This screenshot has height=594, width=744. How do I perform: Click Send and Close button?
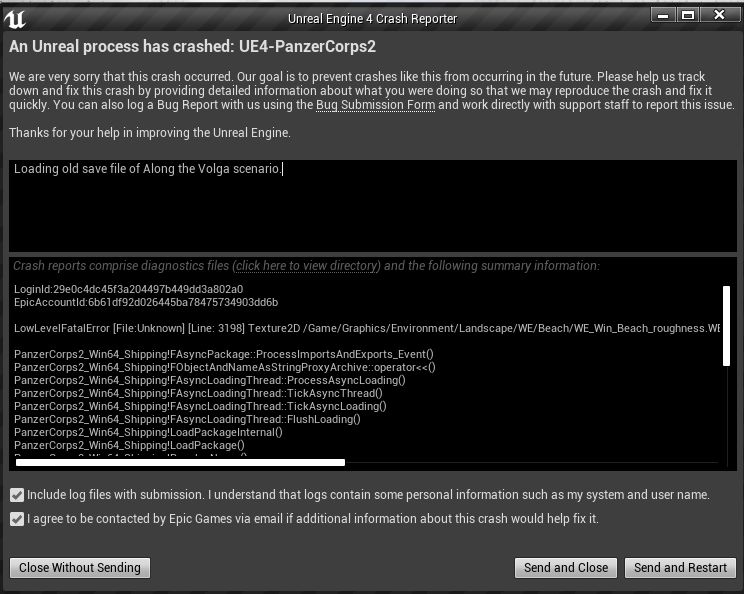tap(566, 568)
